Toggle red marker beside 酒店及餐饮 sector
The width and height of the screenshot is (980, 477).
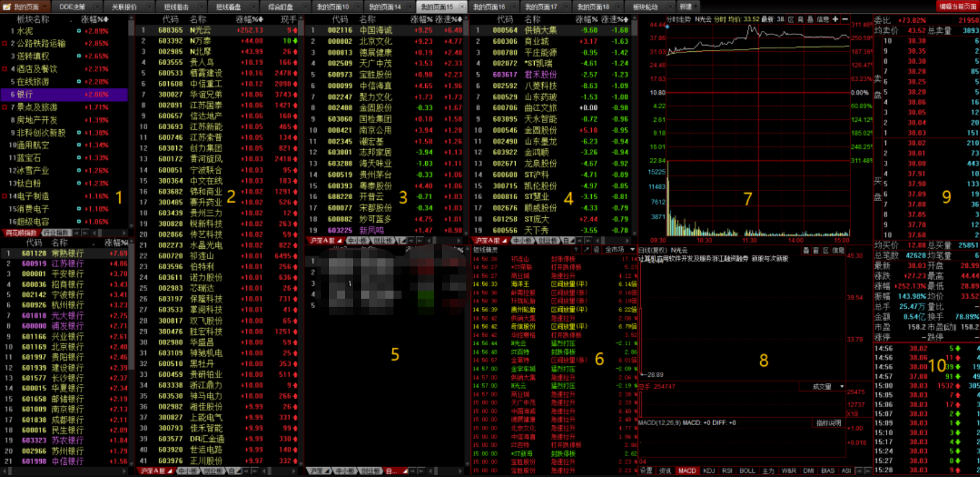[4, 69]
